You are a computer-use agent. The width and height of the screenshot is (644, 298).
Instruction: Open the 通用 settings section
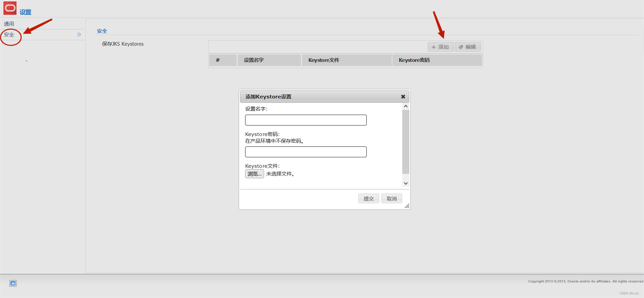[9, 24]
